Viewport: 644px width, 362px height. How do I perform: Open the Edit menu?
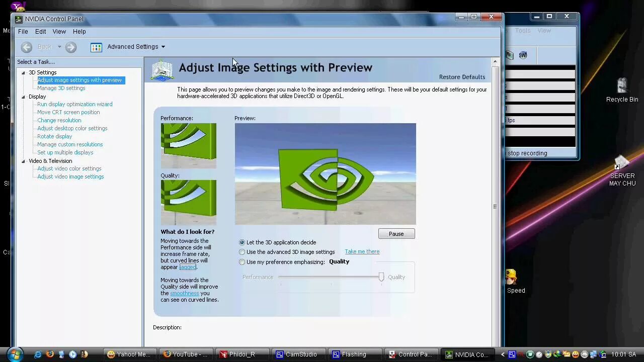point(41,31)
